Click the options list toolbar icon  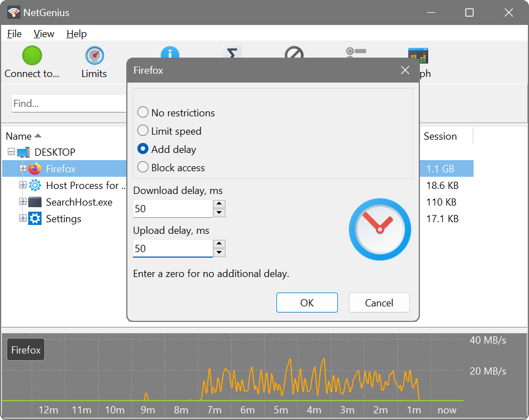pos(356,52)
